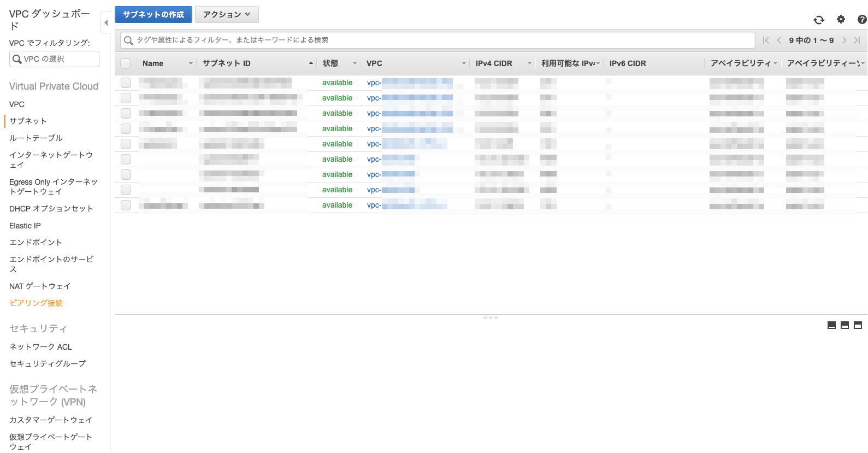Check the first subnet row checkbox
Viewport: 868px width, 453px height.
pos(126,83)
